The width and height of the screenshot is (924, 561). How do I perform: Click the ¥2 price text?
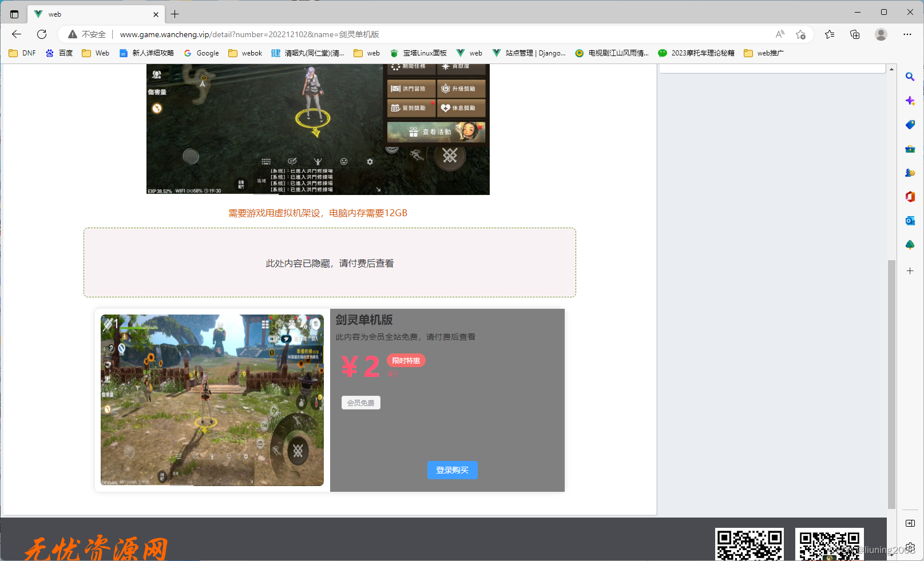pos(360,367)
